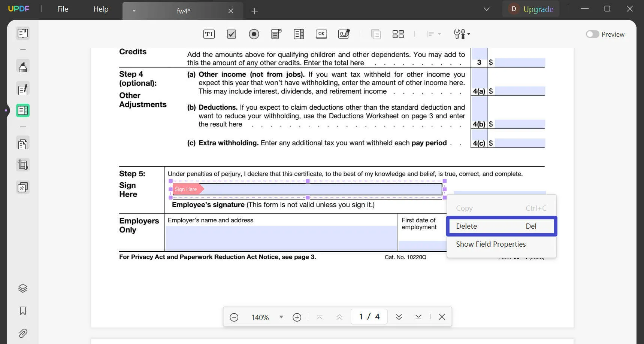Viewport: 644px width, 344px height.
Task: Open the form tools wrench dropdown
Action: pyautogui.click(x=462, y=34)
